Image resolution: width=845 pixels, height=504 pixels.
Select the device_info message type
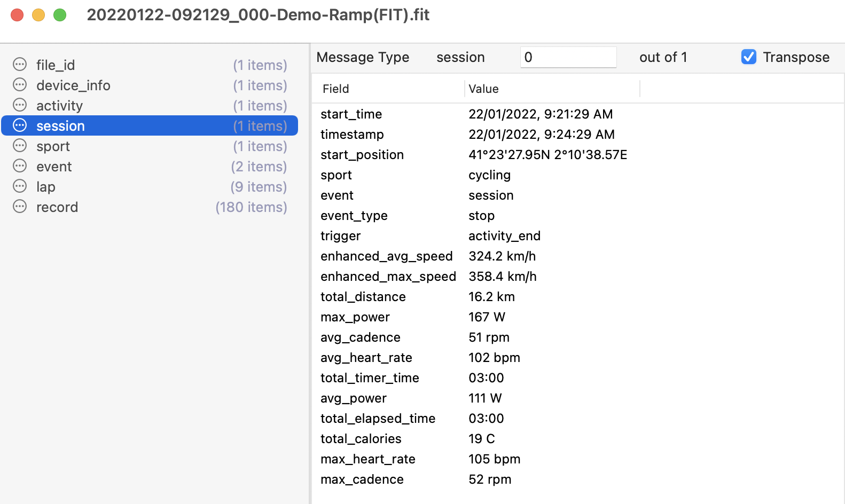[x=150, y=85]
